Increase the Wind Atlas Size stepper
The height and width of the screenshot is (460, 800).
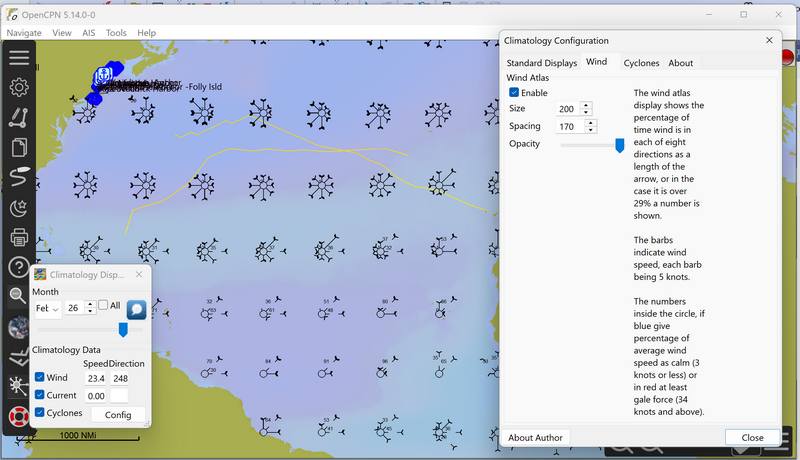(x=586, y=105)
